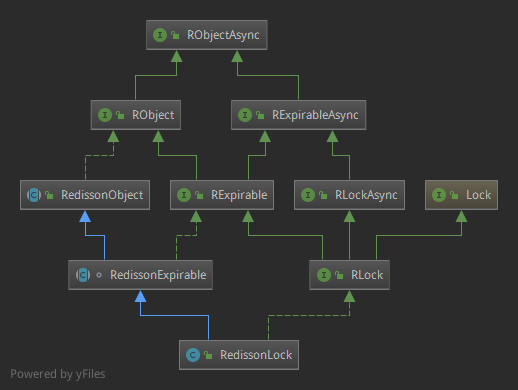Select the RLockAsync node label
The width and height of the screenshot is (518, 390).
click(366, 195)
